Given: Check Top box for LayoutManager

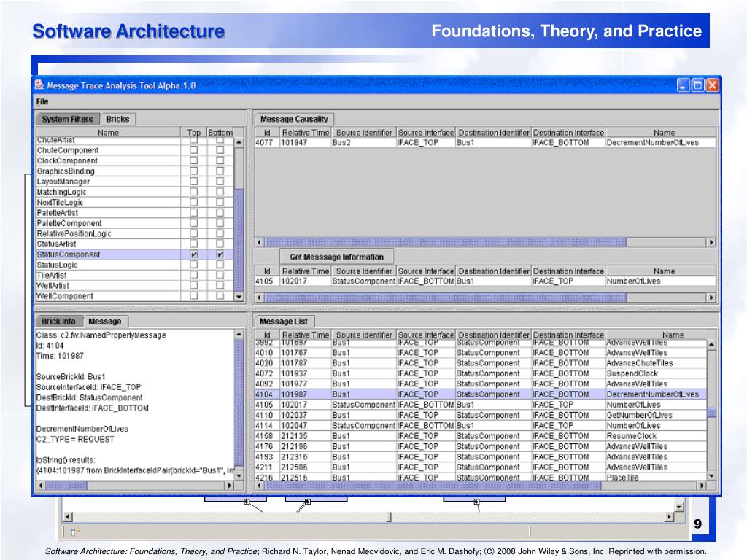Looking at the screenshot, I should 193,182.
